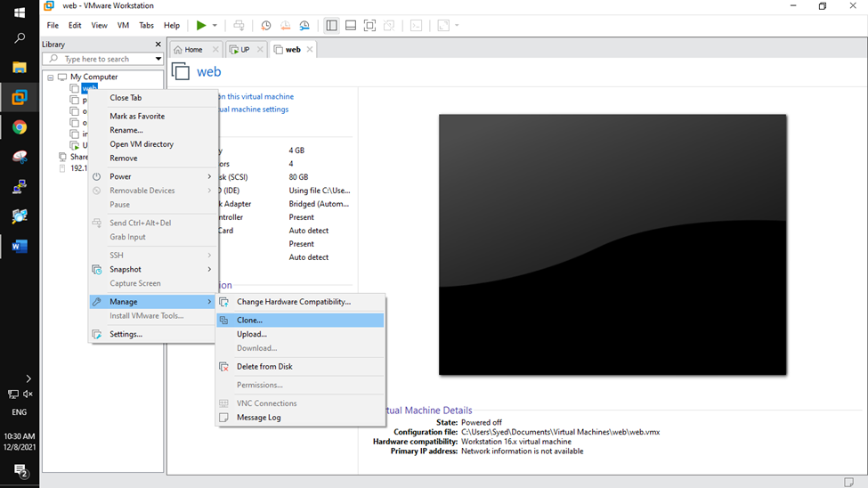Toggle the Show Library sidebar icon
The height and width of the screenshot is (488, 868).
coord(331,26)
